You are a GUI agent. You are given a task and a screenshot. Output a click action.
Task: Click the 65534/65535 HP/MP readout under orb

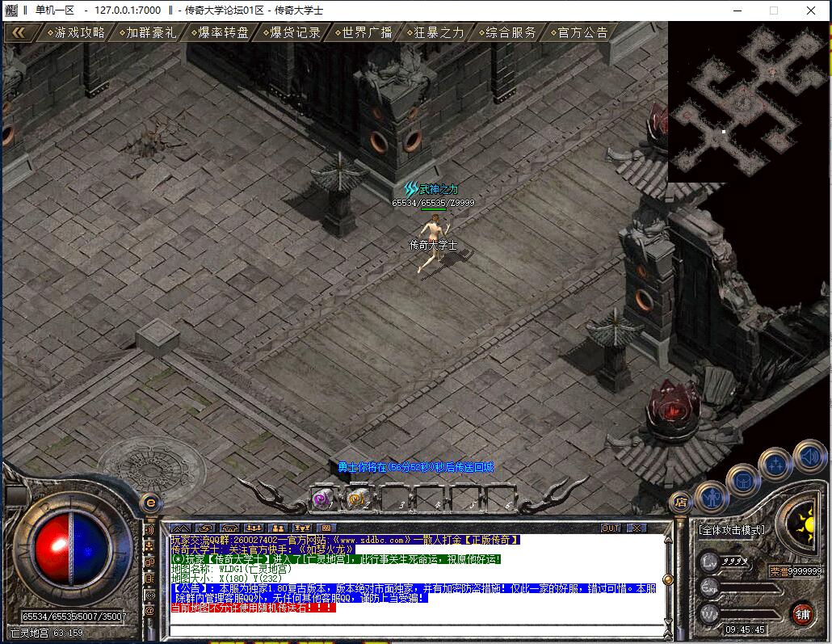tap(74, 617)
